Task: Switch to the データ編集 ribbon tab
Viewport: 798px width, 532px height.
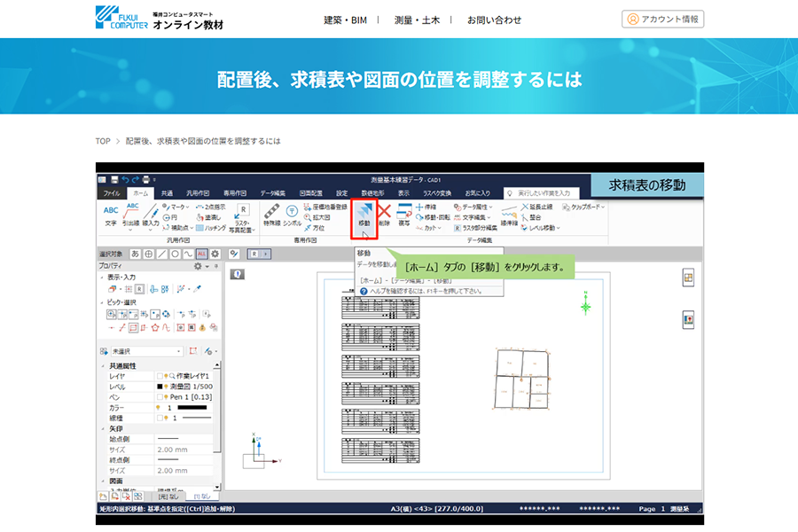Action: [274, 192]
